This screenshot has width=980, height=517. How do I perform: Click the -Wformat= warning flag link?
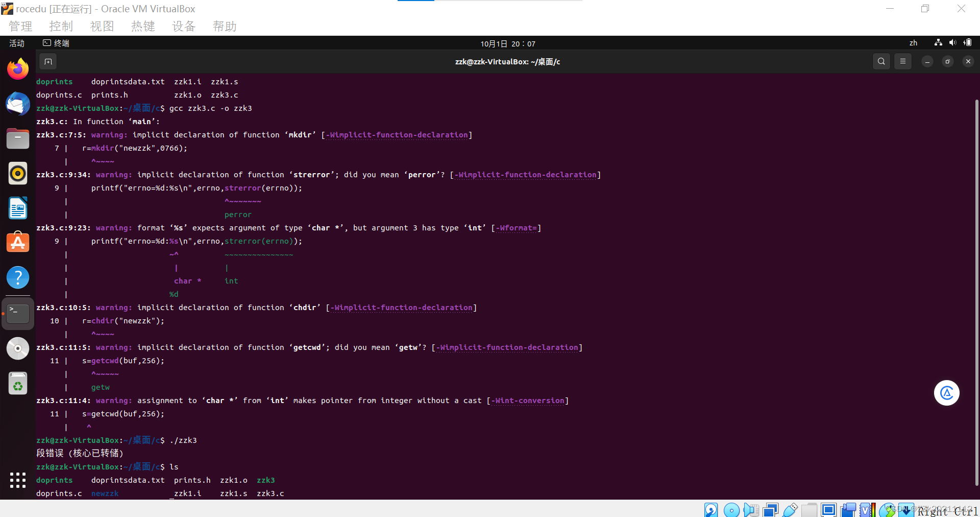point(516,228)
